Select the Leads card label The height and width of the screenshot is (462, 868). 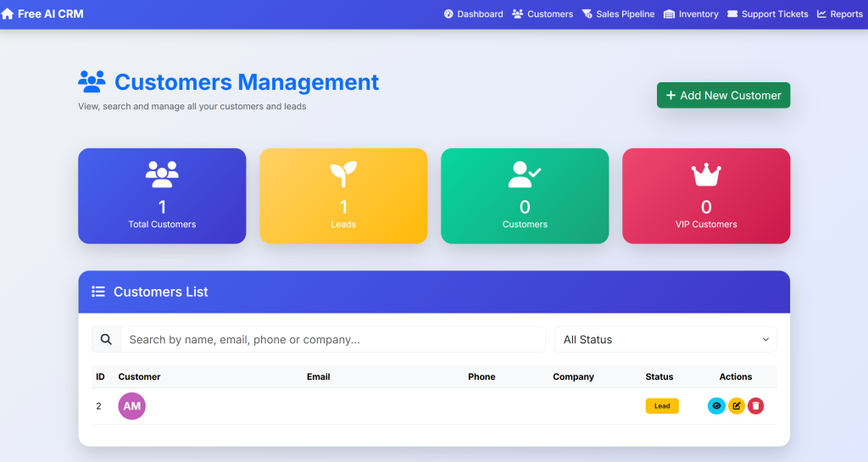343,224
